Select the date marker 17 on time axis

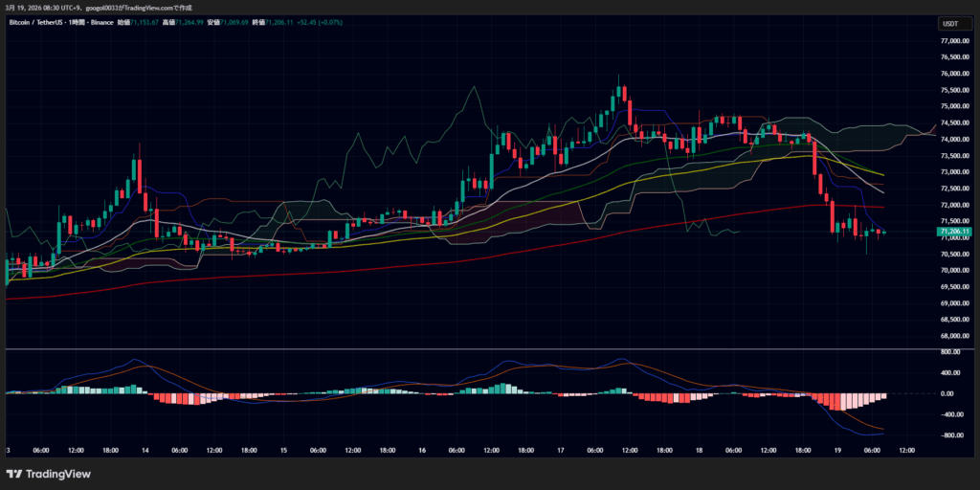coord(562,451)
